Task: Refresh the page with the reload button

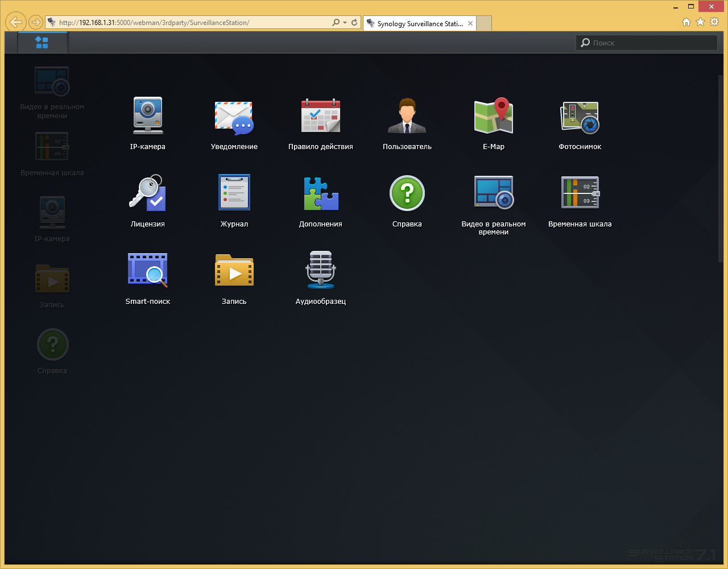Action: 354,23
